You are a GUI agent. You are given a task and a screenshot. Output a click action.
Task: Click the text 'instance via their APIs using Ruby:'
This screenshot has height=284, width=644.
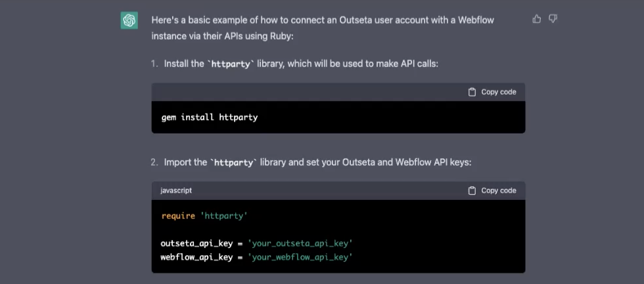click(223, 36)
